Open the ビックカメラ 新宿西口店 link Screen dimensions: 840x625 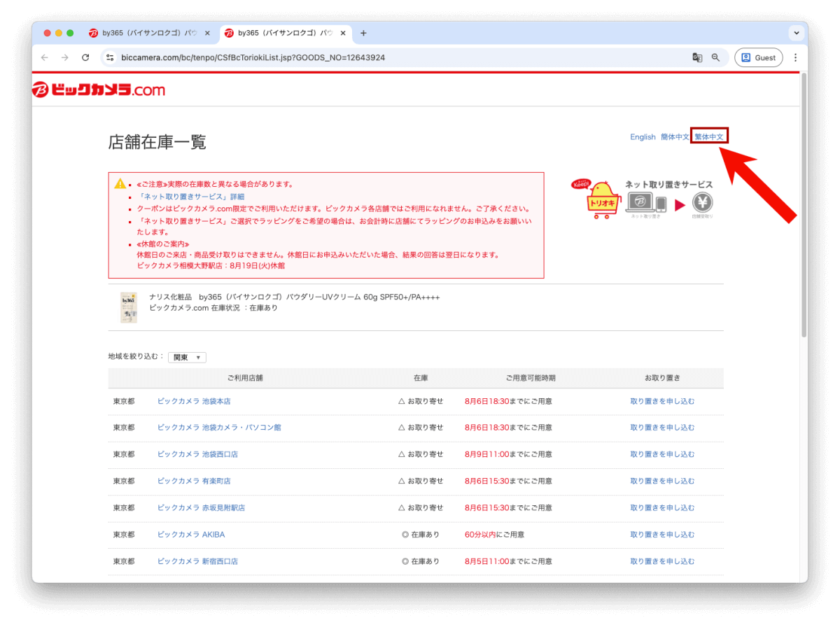click(197, 561)
